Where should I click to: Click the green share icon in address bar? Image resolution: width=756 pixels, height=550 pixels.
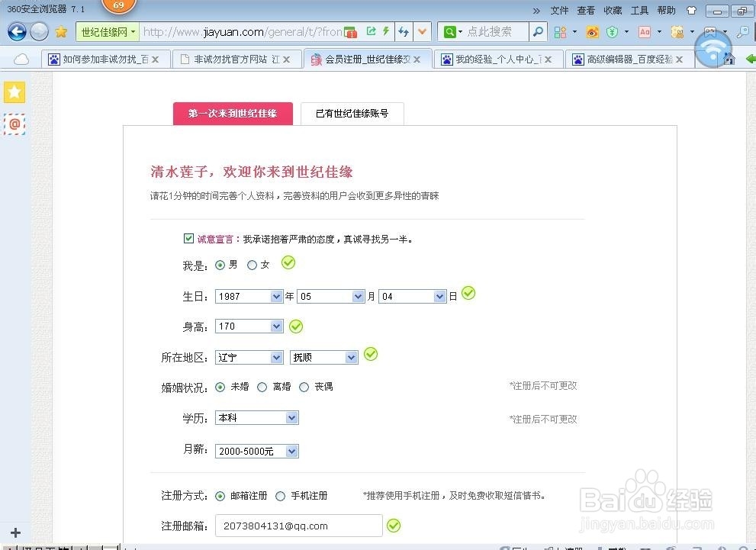coord(371,31)
